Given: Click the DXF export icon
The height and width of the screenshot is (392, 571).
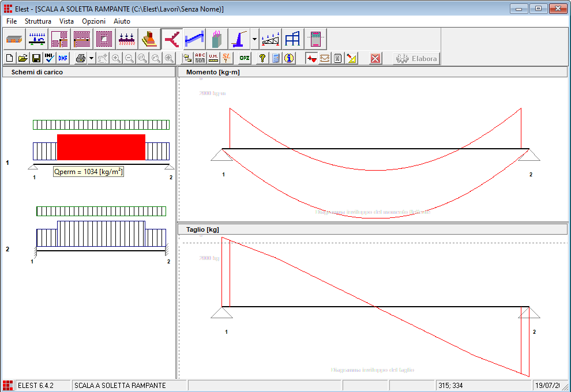Looking at the screenshot, I should 63,58.
